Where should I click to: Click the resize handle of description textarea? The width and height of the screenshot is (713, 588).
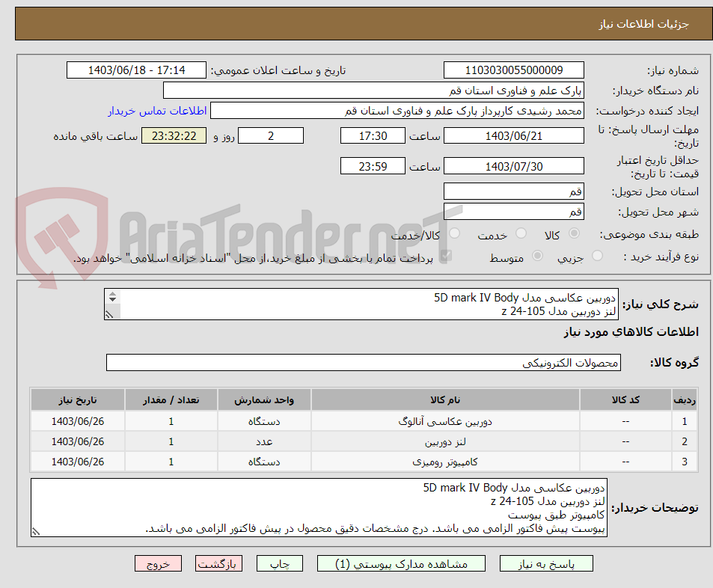click(109, 314)
